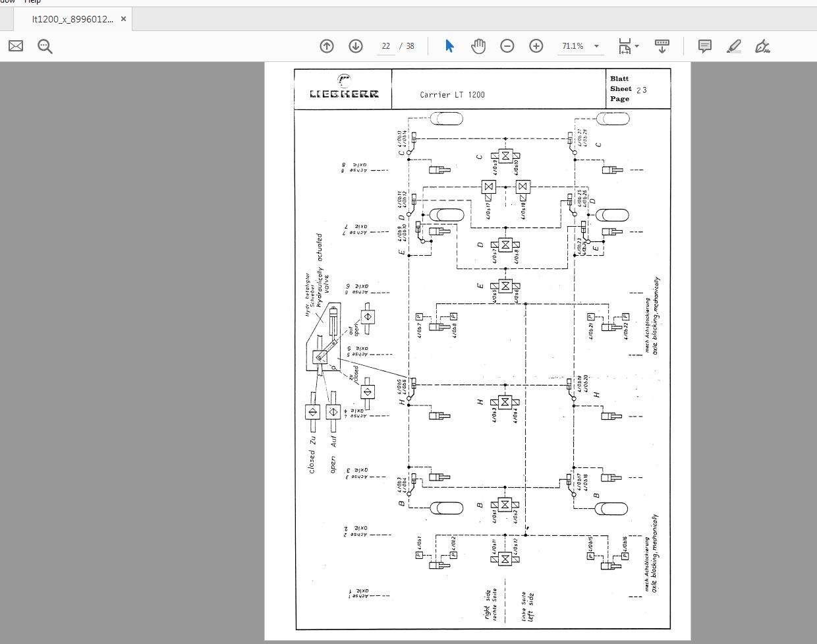Click the fit page width icon
The height and width of the screenshot is (644, 817).
624,46
